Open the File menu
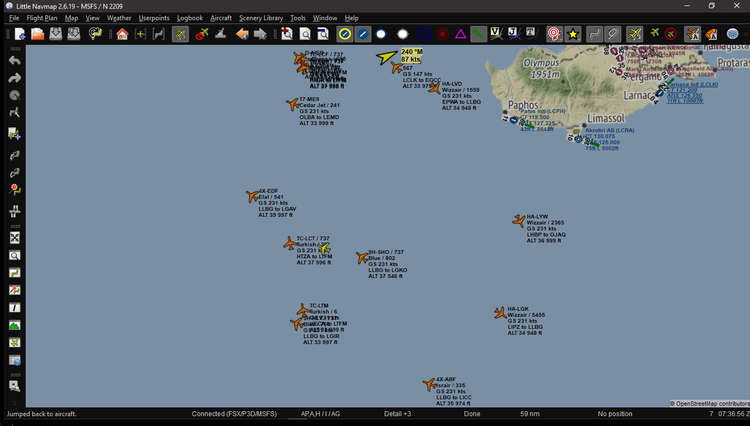 tap(14, 18)
